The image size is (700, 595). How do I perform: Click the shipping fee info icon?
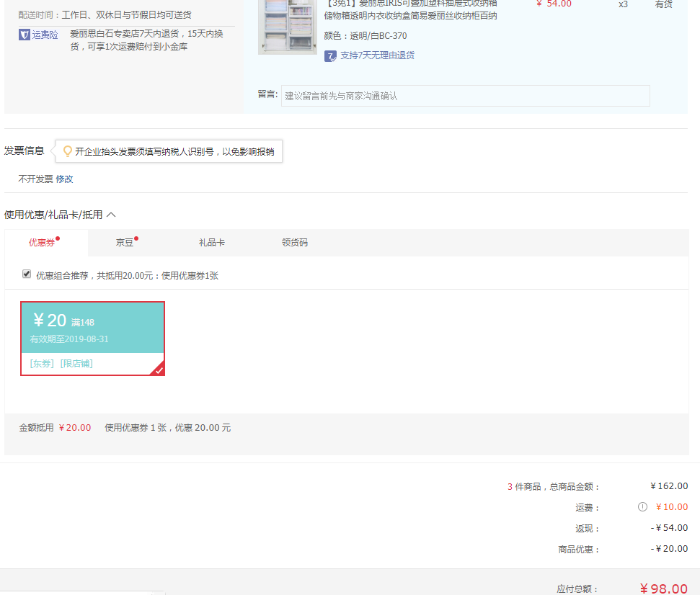642,506
